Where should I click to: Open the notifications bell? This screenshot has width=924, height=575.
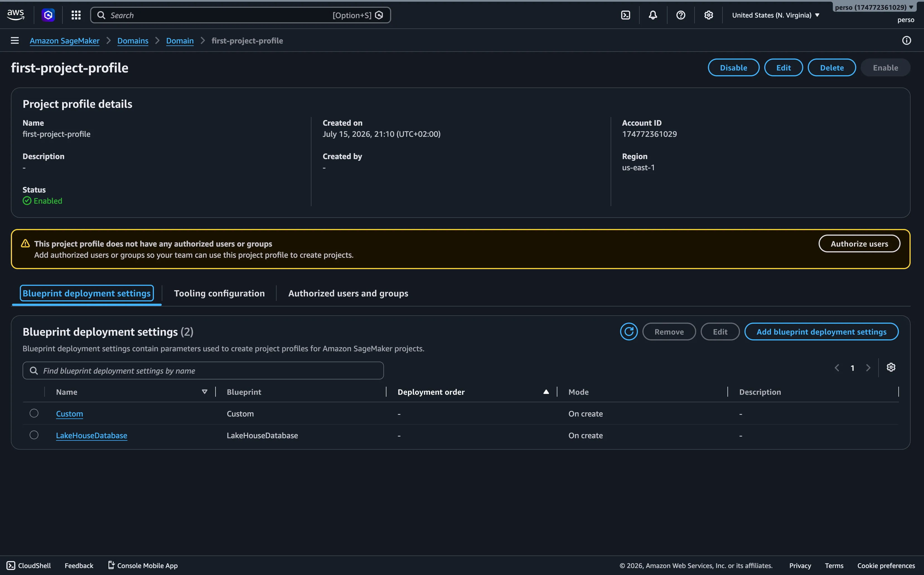tap(653, 15)
